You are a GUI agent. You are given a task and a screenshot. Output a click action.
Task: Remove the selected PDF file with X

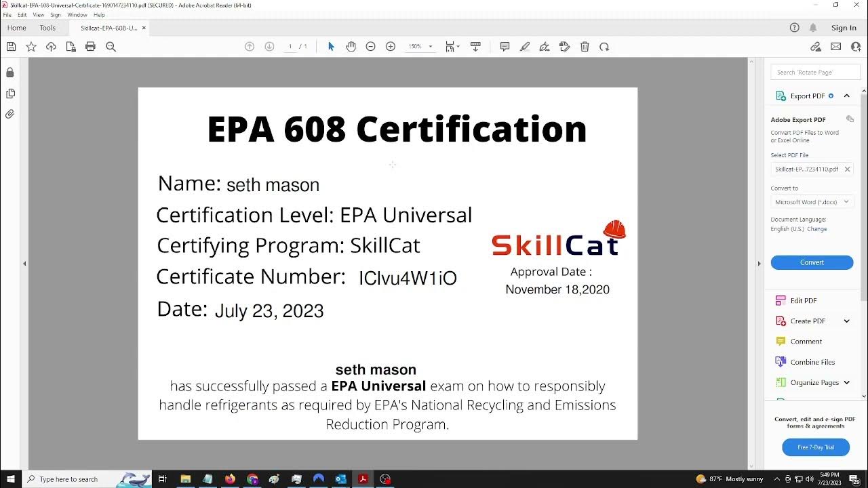847,169
